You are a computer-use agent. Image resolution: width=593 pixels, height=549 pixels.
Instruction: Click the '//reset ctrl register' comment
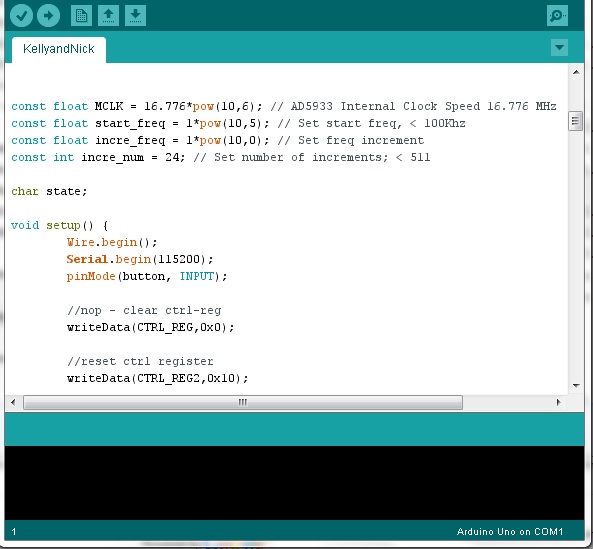[140, 361]
